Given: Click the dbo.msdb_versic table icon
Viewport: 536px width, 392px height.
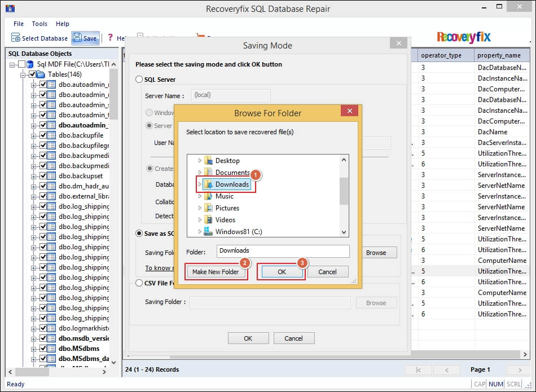Looking at the screenshot, I should coord(51,338).
